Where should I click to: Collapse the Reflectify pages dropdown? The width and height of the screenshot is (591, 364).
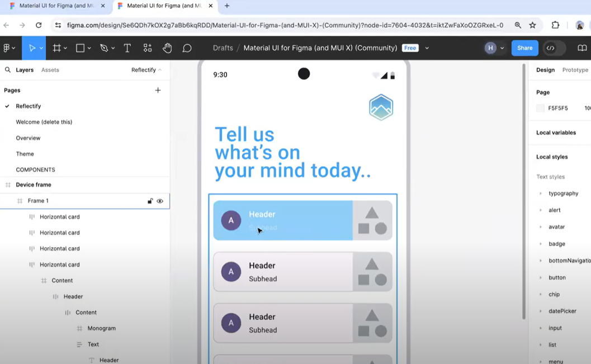coord(146,70)
